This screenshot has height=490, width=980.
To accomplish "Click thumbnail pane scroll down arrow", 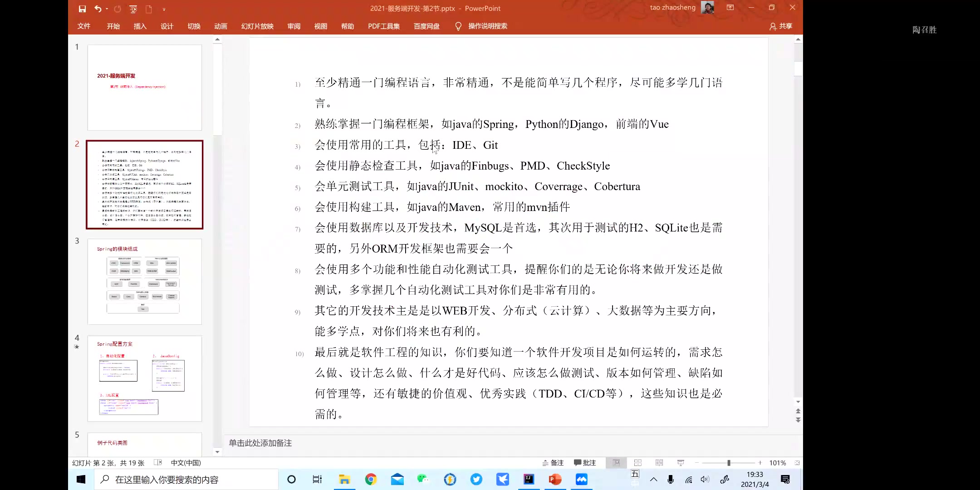I will coord(217,452).
